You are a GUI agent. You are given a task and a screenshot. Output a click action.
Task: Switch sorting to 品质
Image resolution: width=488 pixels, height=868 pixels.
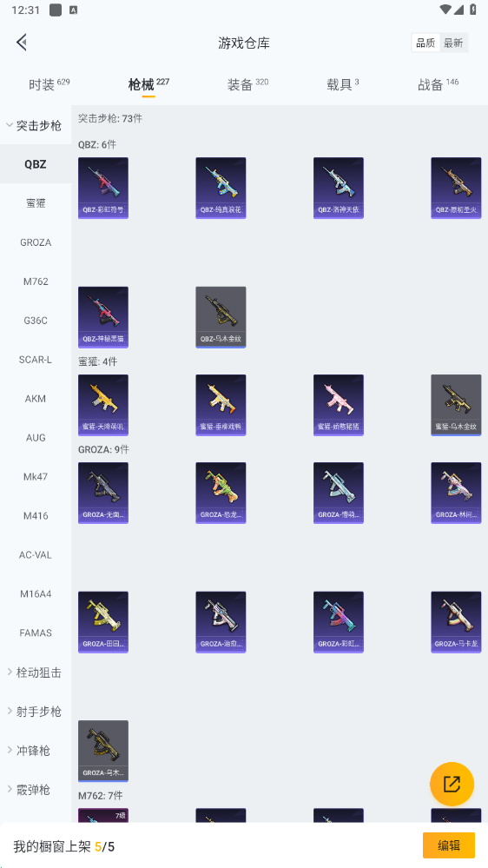tap(425, 43)
